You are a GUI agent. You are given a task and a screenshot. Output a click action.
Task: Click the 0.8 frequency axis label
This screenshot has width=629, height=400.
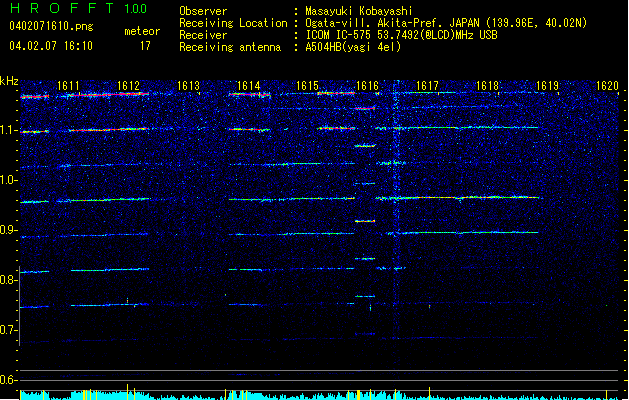pos(9,280)
